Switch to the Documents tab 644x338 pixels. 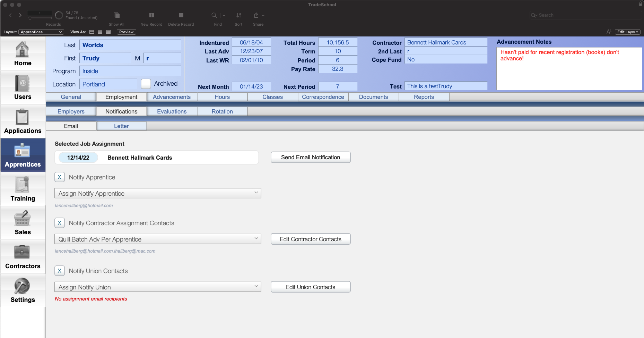point(374,97)
